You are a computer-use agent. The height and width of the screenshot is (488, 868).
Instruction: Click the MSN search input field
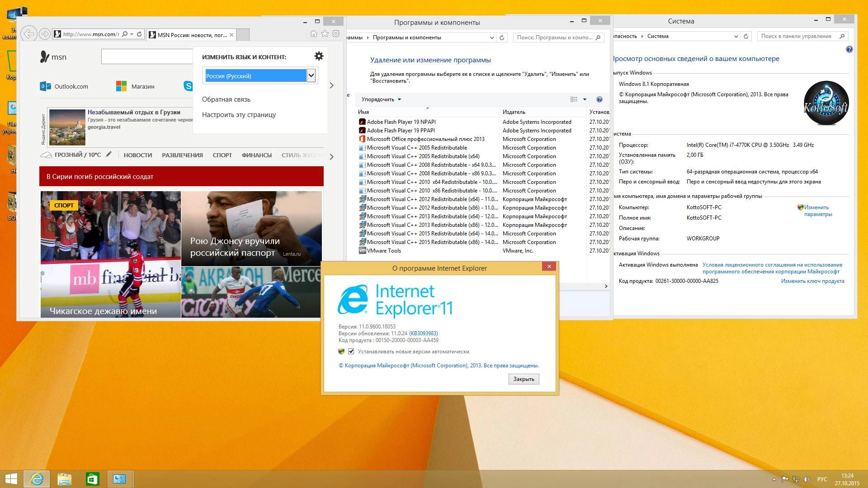(147, 56)
